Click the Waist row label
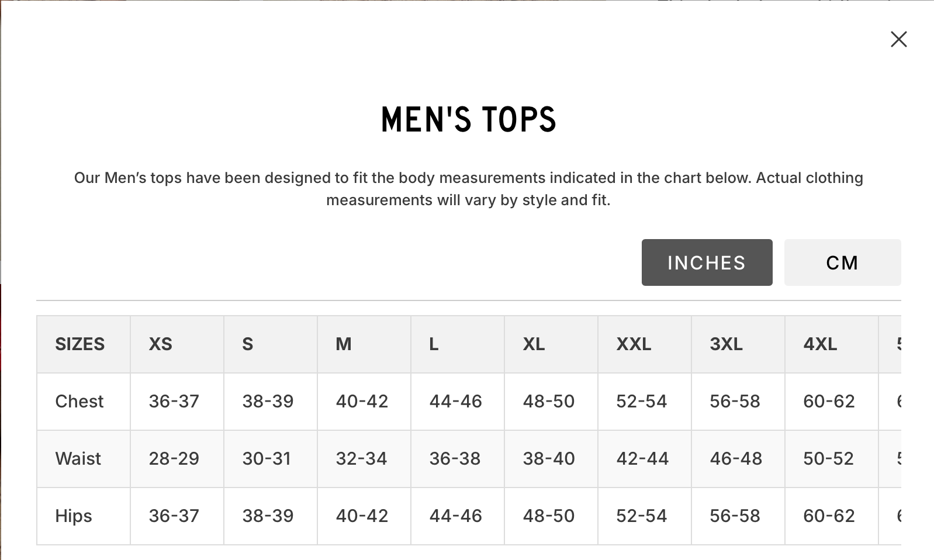 78,458
